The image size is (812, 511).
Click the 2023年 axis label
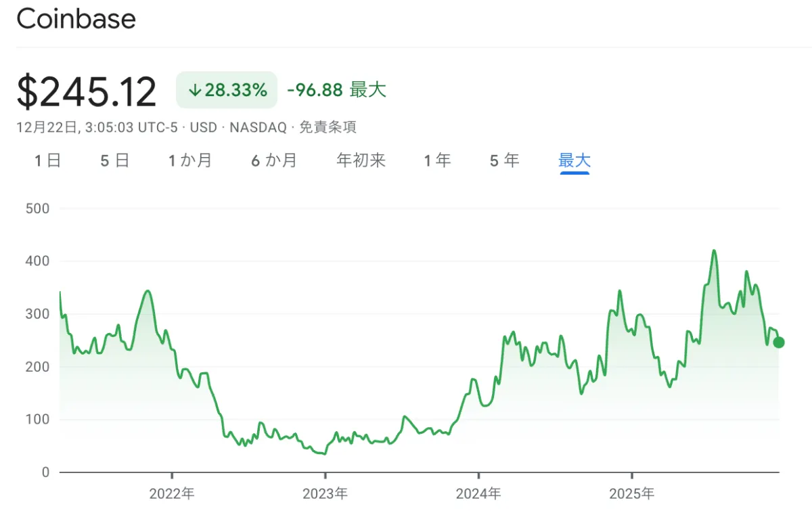pyautogui.click(x=325, y=494)
